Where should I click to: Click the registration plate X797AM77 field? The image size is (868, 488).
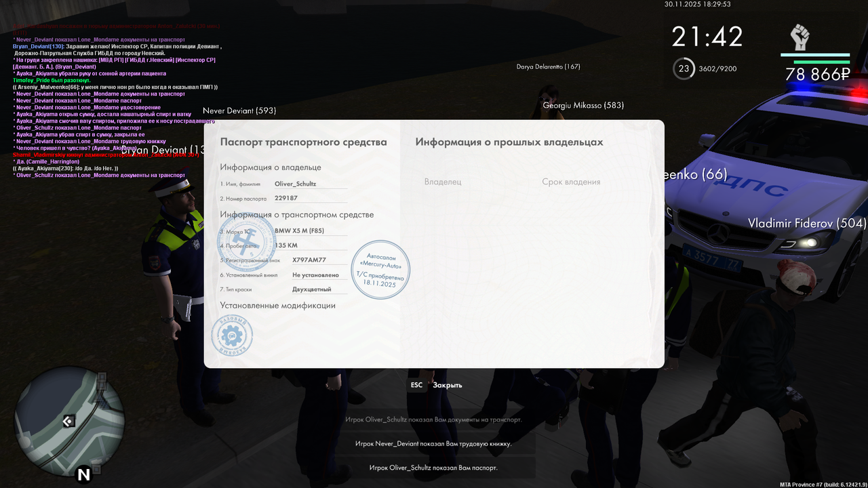(x=310, y=259)
